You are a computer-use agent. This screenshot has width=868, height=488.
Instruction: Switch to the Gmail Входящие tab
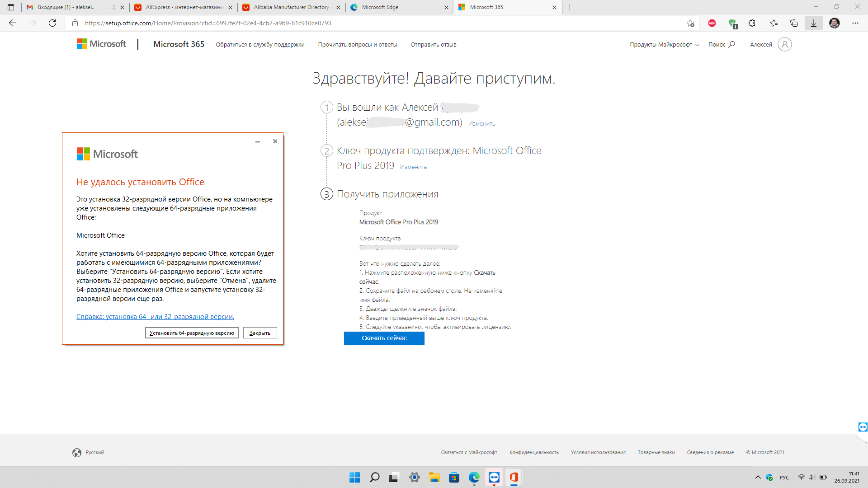[75, 7]
